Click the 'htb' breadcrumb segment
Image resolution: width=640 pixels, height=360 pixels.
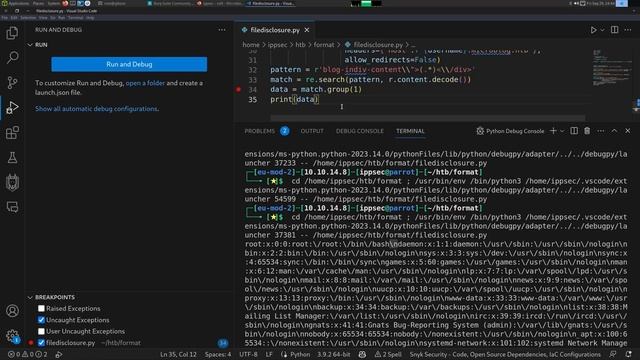(300, 45)
